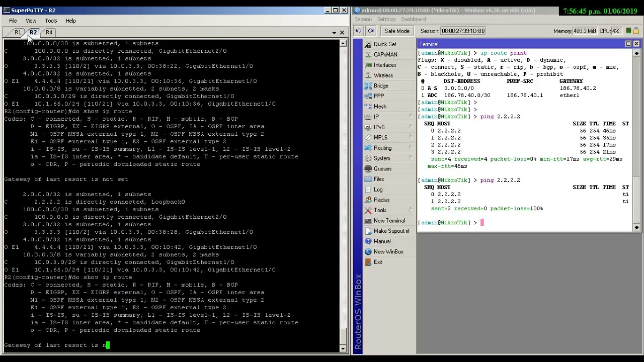Viewport: 644px width, 362px height.
Task: Maximize the Terminal panel in WinBox
Action: coord(628,44)
